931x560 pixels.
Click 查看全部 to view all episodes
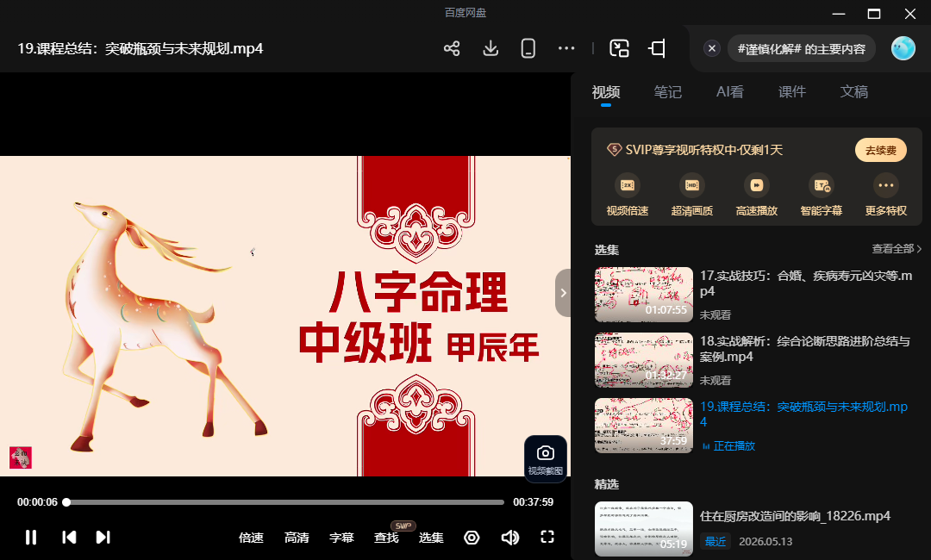(897, 249)
